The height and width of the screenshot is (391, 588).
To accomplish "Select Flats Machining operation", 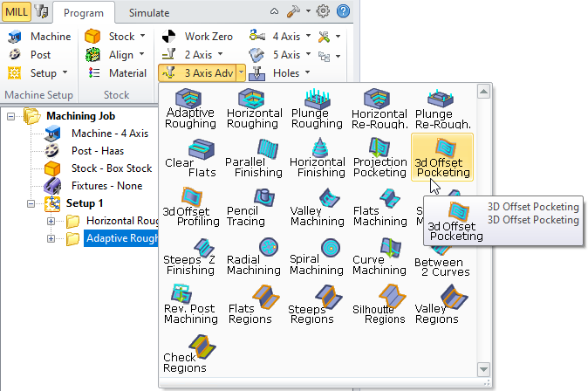I will (x=379, y=207).
